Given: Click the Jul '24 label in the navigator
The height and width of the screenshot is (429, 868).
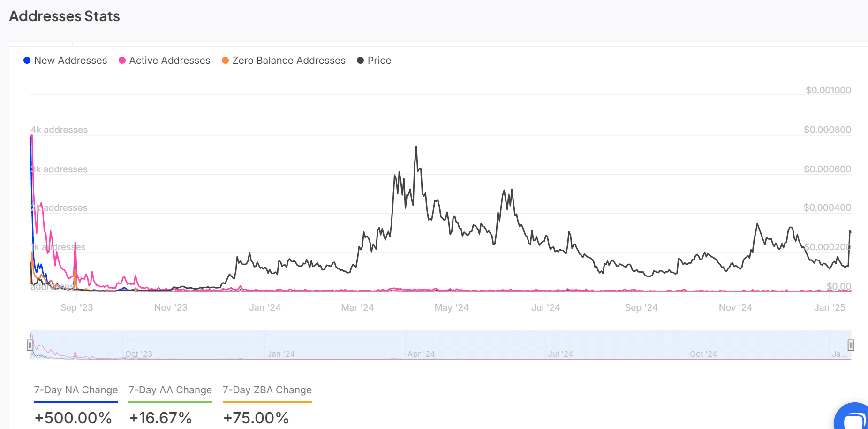Looking at the screenshot, I should coord(560,354).
